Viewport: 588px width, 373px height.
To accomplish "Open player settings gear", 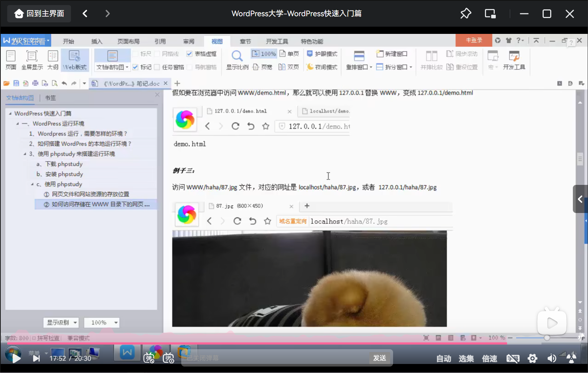I will coord(533,358).
